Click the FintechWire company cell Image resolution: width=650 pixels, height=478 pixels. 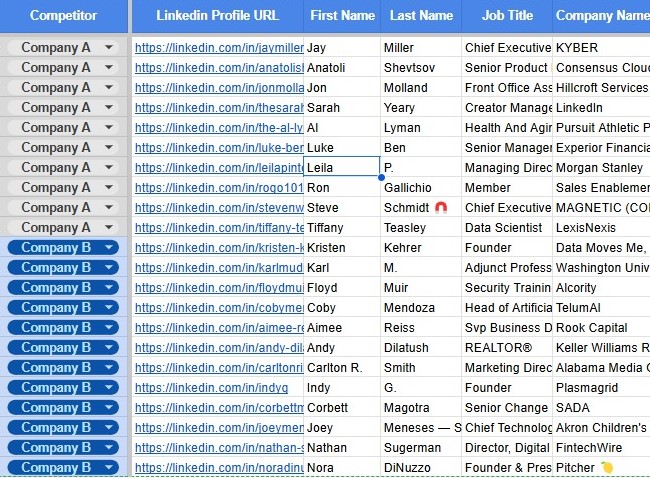[x=601, y=448]
